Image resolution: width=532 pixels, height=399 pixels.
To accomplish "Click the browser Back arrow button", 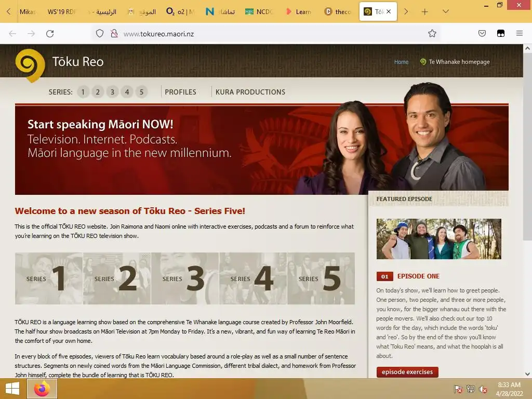I will [x=12, y=34].
